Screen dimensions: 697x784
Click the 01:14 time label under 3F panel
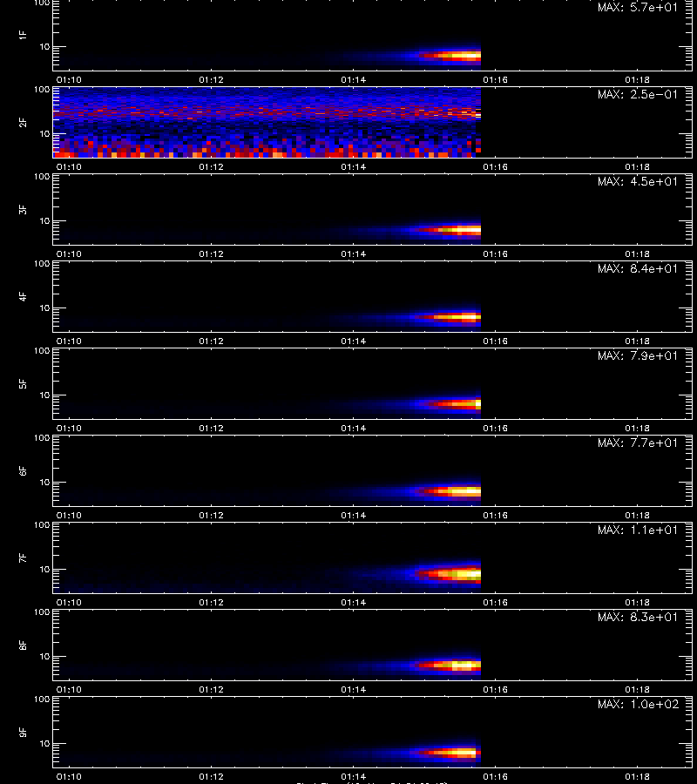pyautogui.click(x=353, y=254)
